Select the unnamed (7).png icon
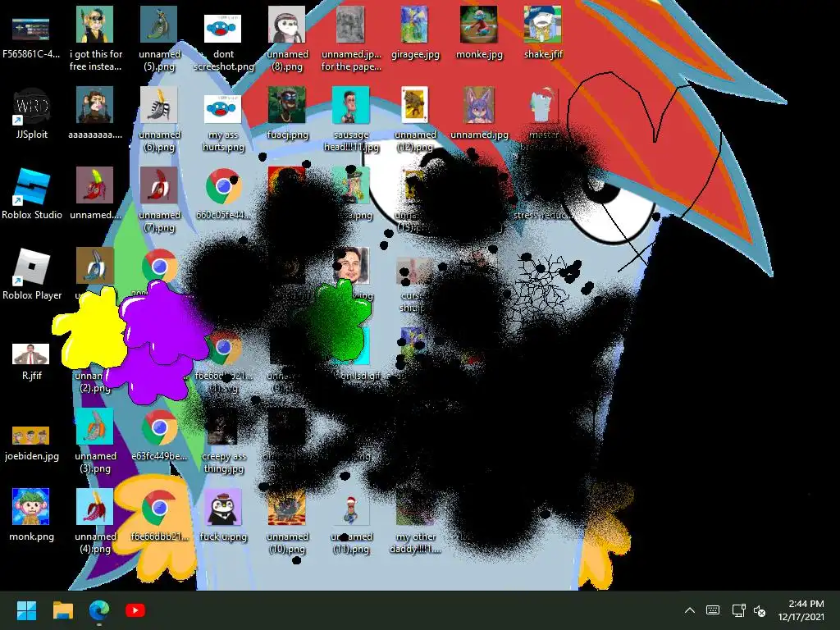Screen dimensions: 840x630 point(159,199)
